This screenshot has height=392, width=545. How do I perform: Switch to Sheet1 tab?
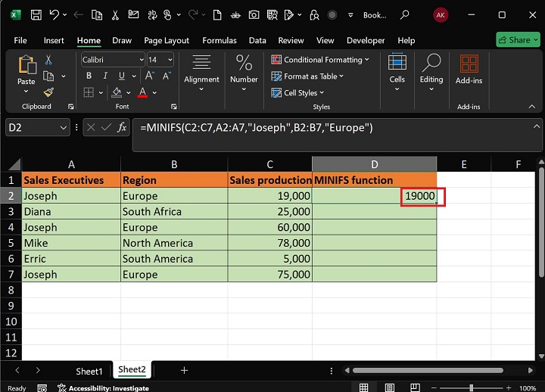click(89, 371)
